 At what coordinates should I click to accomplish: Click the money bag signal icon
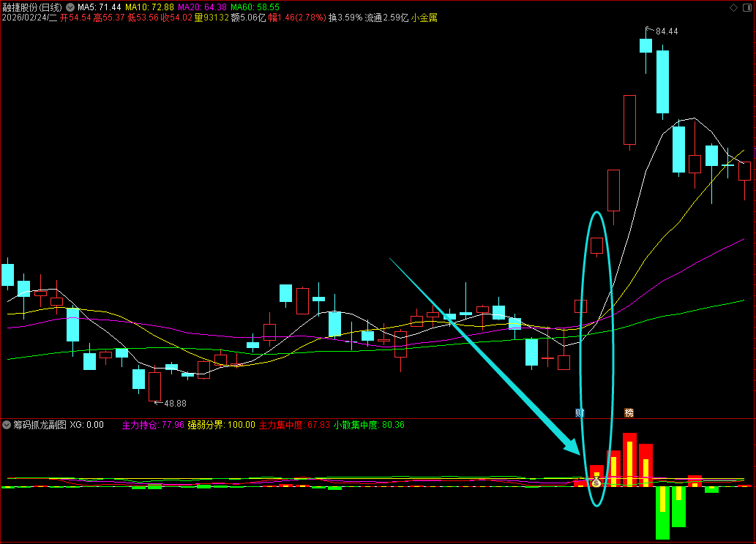pyautogui.click(x=596, y=481)
